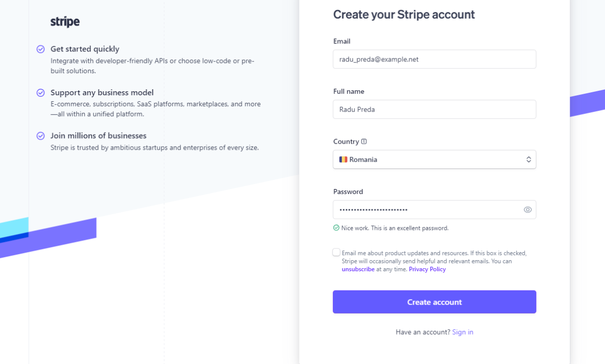Click the up-down arrows in the Country selector

(x=529, y=159)
